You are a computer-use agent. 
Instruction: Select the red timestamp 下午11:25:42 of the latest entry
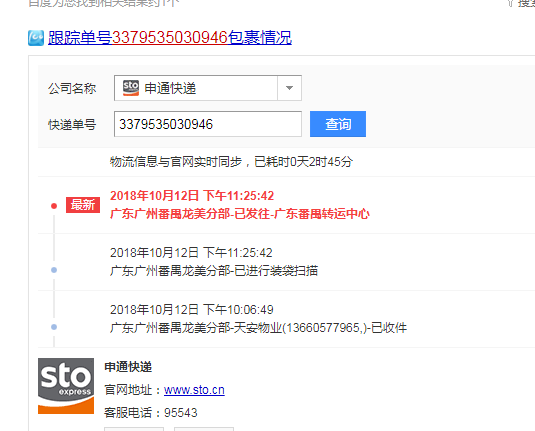click(238, 196)
